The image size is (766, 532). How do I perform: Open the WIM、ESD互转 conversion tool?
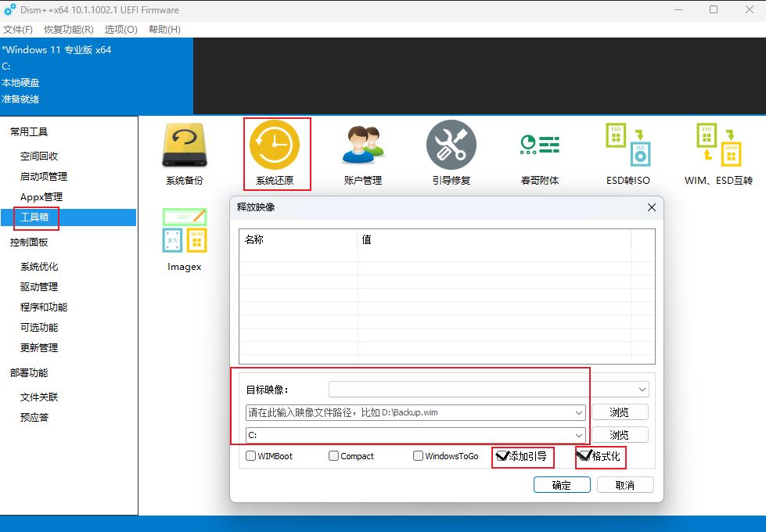tap(717, 146)
